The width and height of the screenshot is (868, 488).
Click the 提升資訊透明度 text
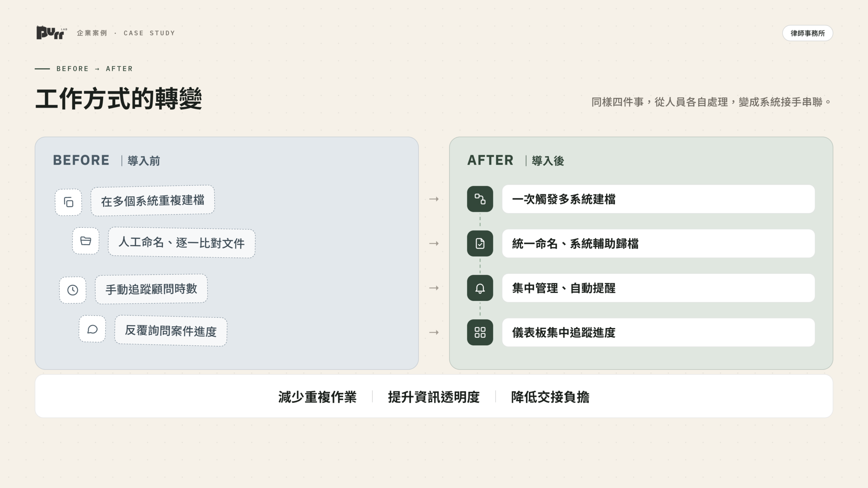434,397
